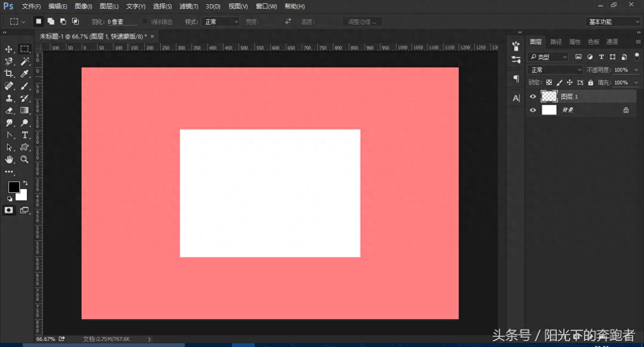The width and height of the screenshot is (644, 347).
Task: Toggle the 消除锯齿 checkbox
Action: click(x=145, y=21)
